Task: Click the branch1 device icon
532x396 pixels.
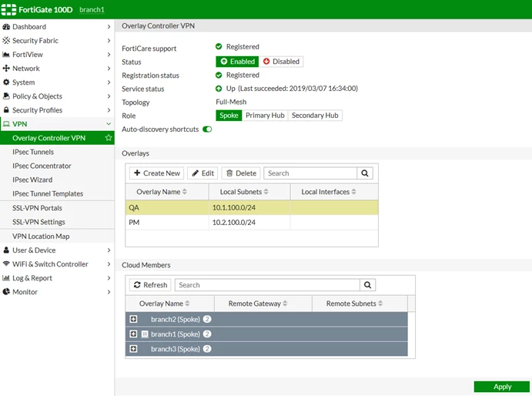Action: pyautogui.click(x=145, y=334)
